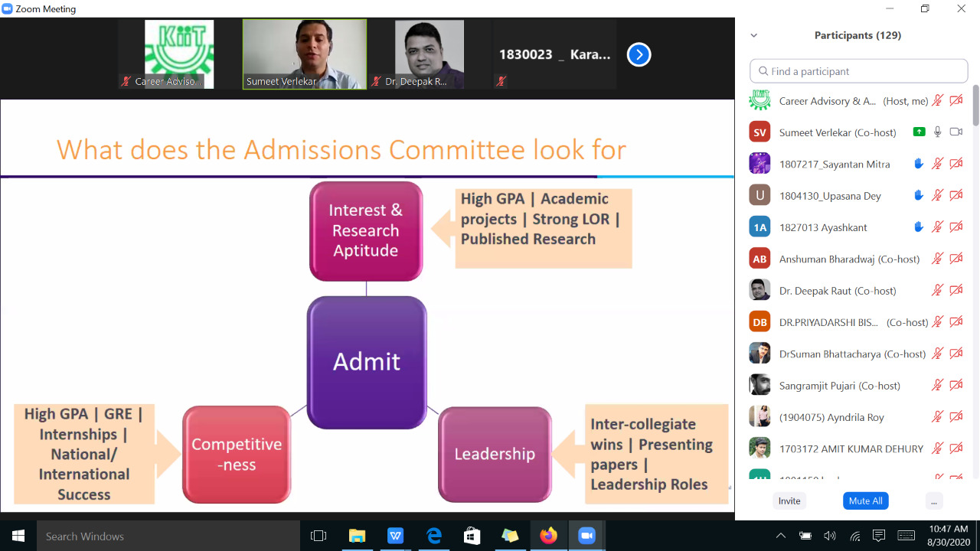This screenshot has height=551, width=980.
Task: Show next video thumbnails with blue arrow
Action: click(x=639, y=55)
